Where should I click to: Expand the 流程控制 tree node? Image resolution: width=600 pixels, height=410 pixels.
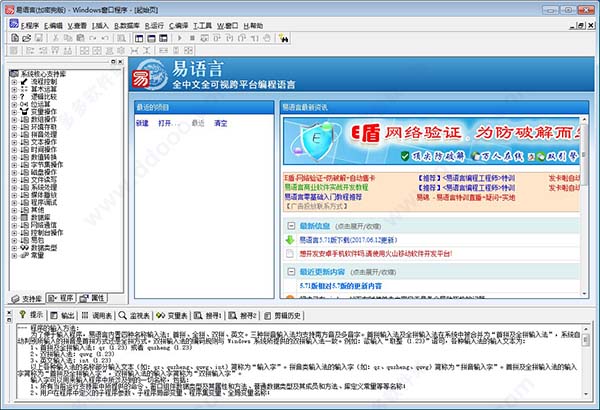click(14, 82)
